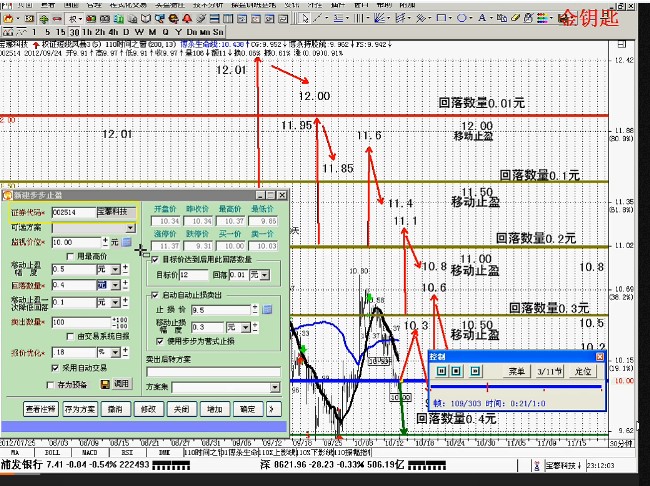Select the text annotation 'A' tool
The height and width of the screenshot is (486, 650).
[482, 18]
